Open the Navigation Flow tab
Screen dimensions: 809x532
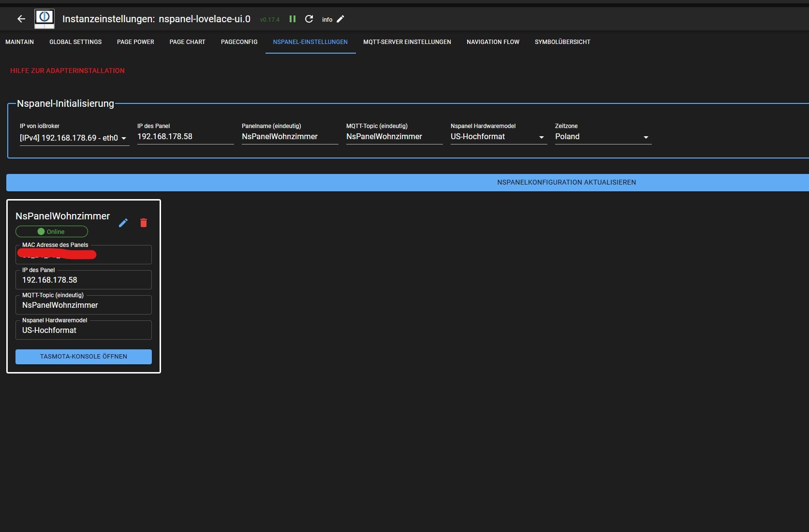pos(493,42)
